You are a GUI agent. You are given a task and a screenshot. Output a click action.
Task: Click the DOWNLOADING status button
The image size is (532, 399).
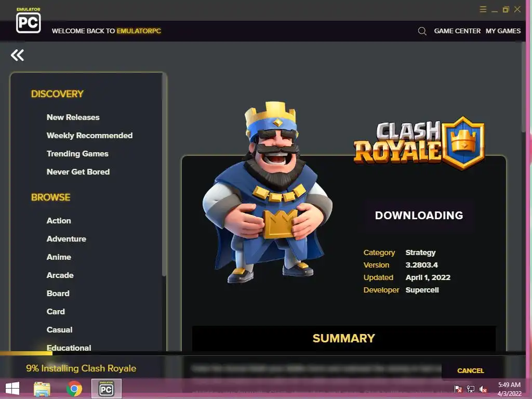(419, 216)
